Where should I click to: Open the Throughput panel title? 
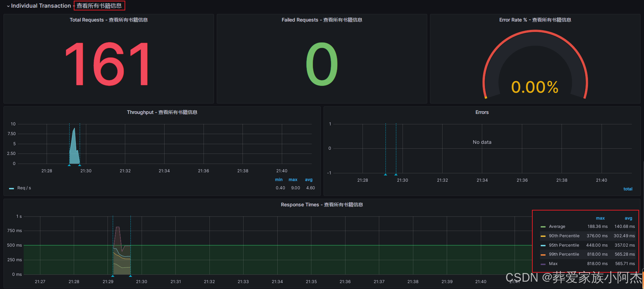tap(162, 113)
